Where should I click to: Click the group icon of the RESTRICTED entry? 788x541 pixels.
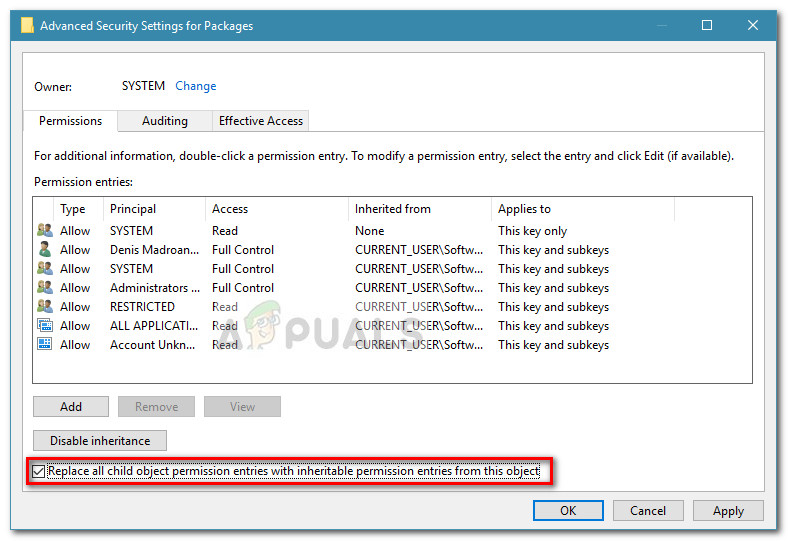pos(44,307)
